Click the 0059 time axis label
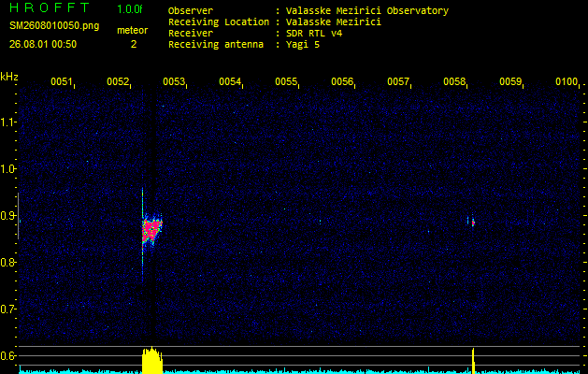 pos(509,81)
